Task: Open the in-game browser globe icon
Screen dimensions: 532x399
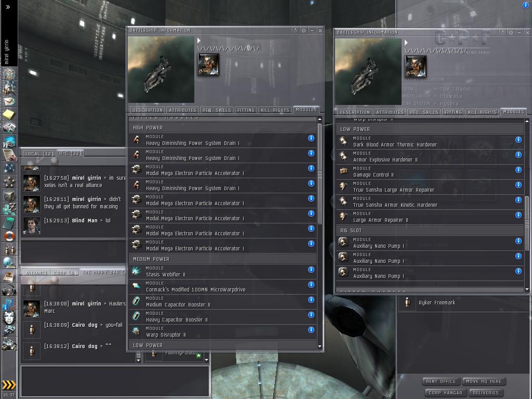Action: point(9,262)
